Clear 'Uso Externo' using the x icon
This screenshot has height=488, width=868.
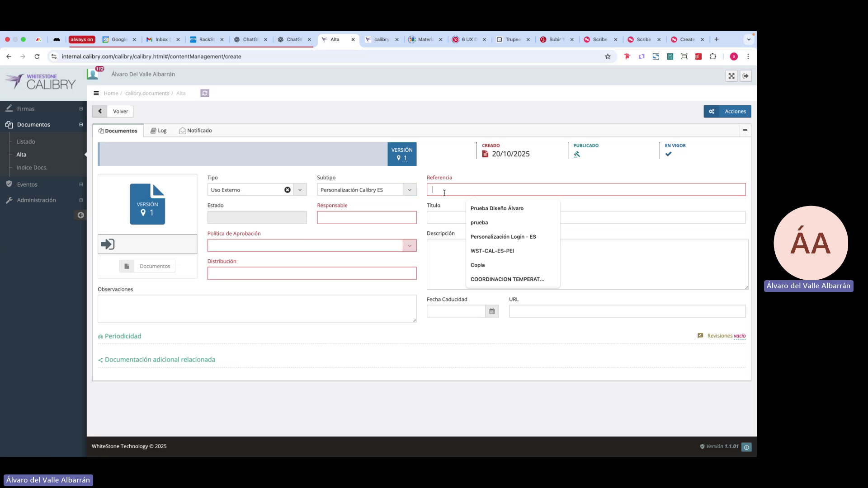(288, 190)
